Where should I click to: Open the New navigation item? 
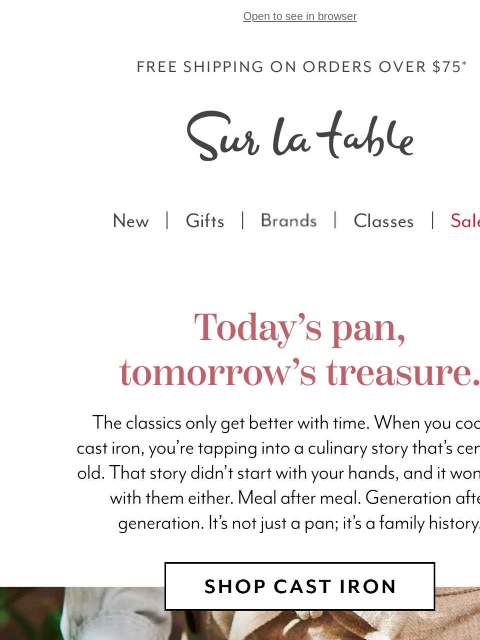131,221
